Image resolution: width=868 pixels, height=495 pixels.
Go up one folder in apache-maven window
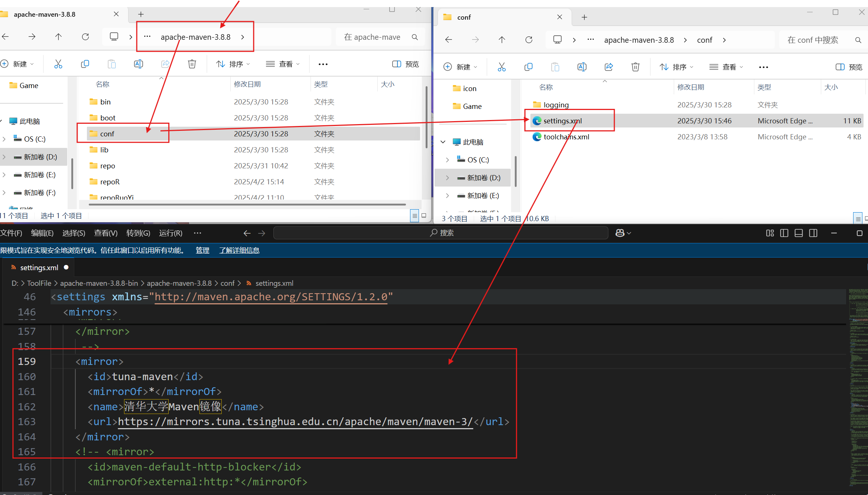[58, 37]
